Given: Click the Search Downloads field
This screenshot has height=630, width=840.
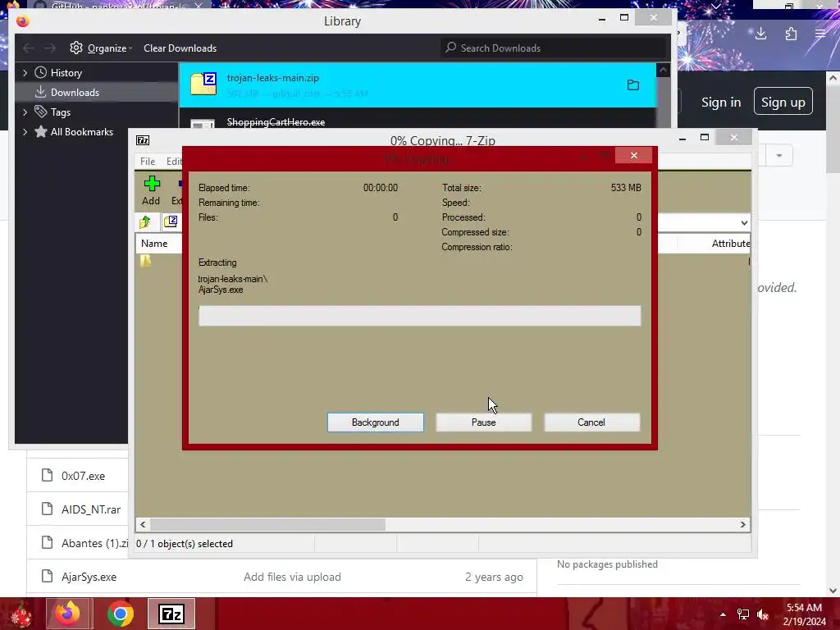Looking at the screenshot, I should click(555, 48).
